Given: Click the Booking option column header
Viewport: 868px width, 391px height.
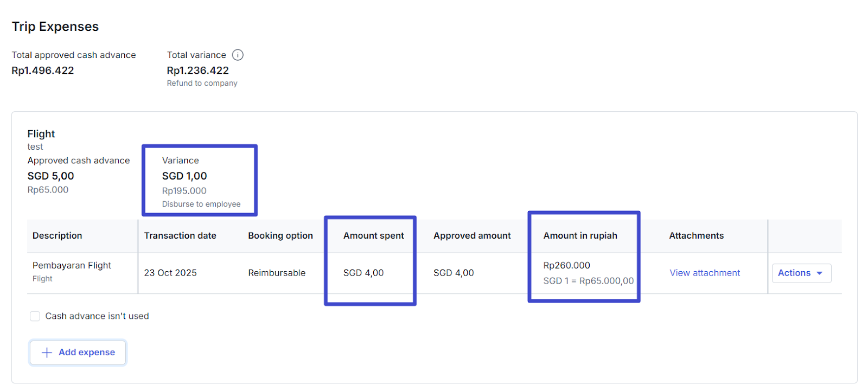Looking at the screenshot, I should [x=280, y=235].
